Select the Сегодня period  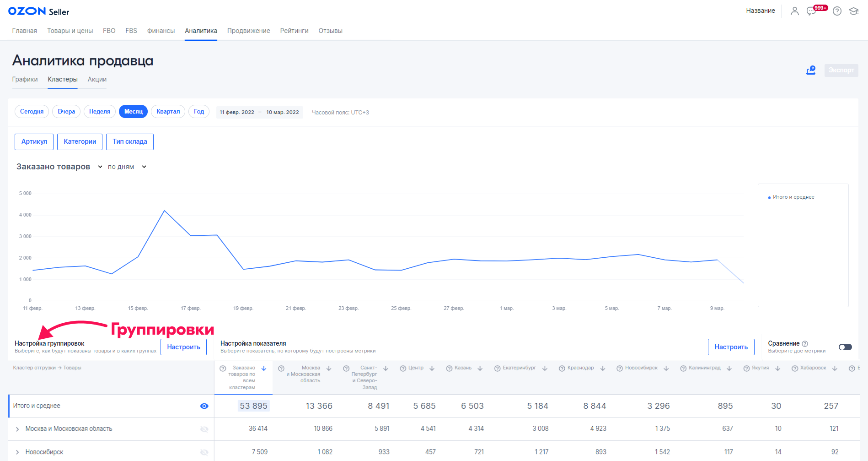(x=32, y=112)
